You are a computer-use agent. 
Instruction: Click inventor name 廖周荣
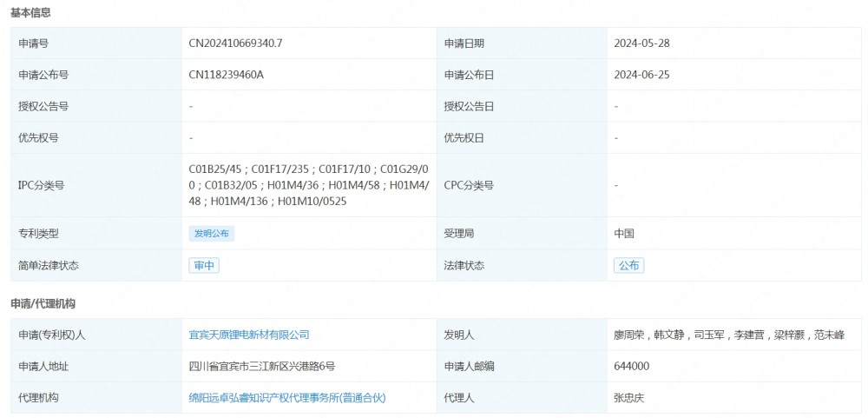point(630,335)
